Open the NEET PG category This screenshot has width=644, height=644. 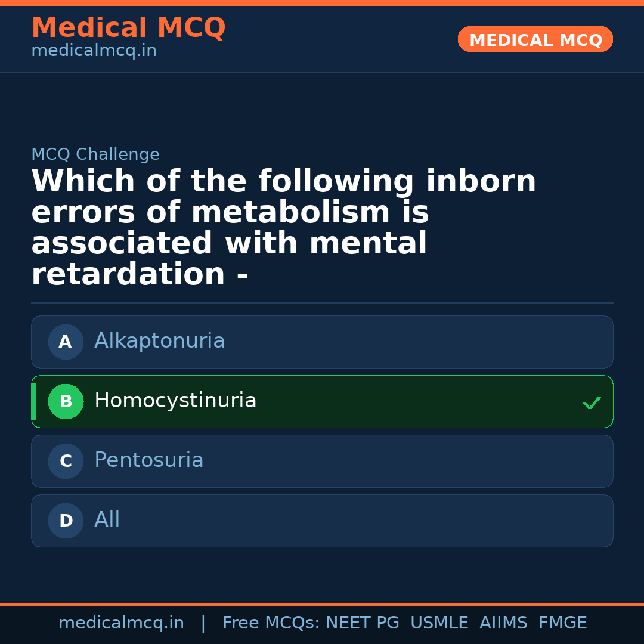point(362,622)
